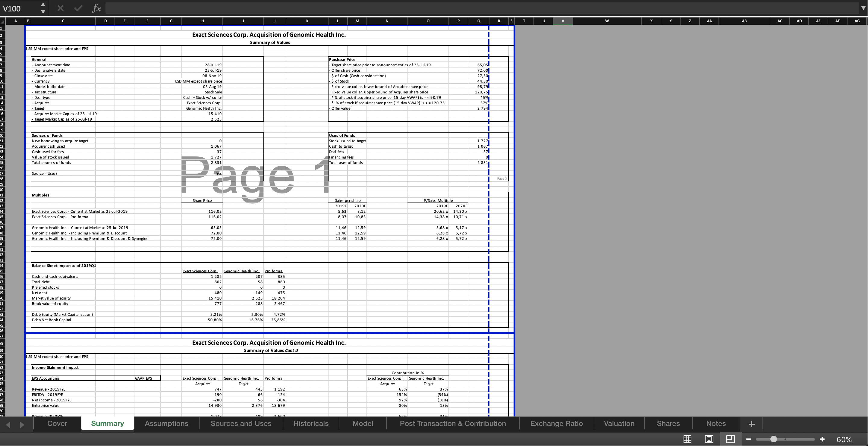868x446 pixels.
Task: Expand the formula bar with arrow
Action: coord(863,8)
